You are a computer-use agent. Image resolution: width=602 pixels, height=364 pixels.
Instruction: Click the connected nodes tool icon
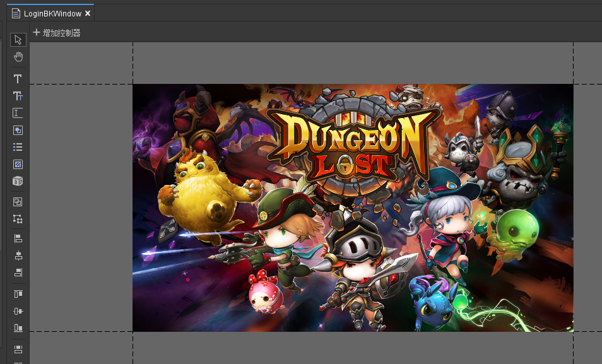click(18, 219)
